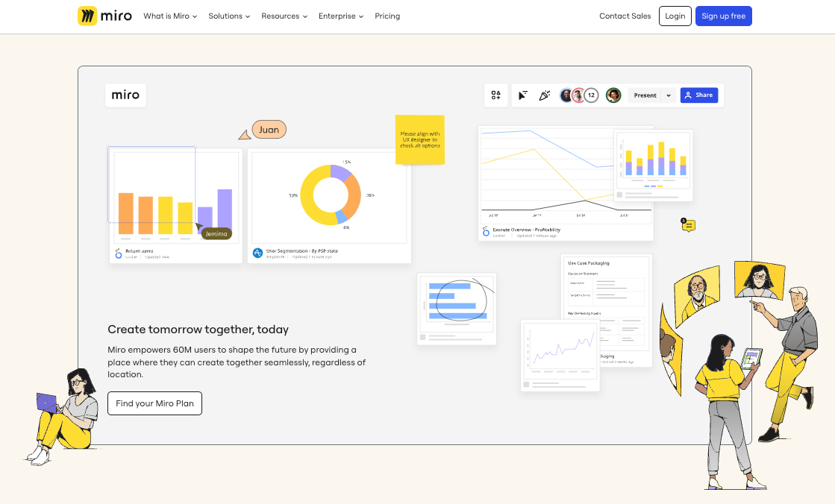Open the widgets icon left of the pointer tool
This screenshot has height=504, width=835.
[x=495, y=95]
